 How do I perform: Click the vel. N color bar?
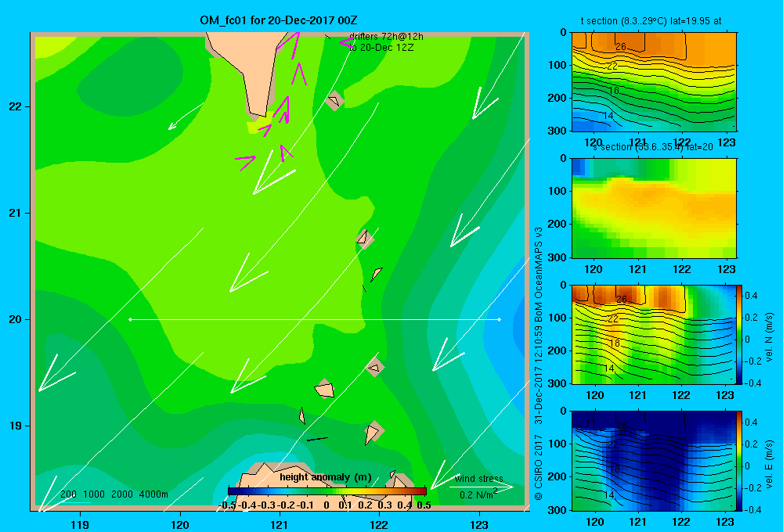tap(740, 334)
